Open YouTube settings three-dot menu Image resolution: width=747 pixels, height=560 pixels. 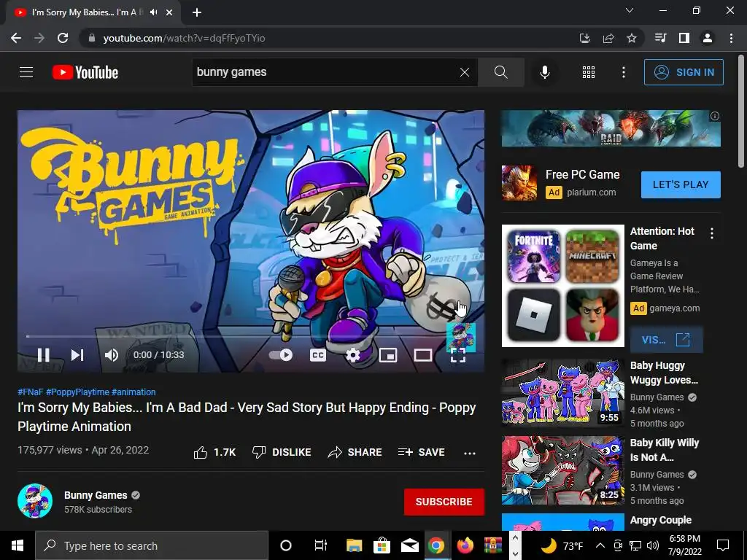624,72
